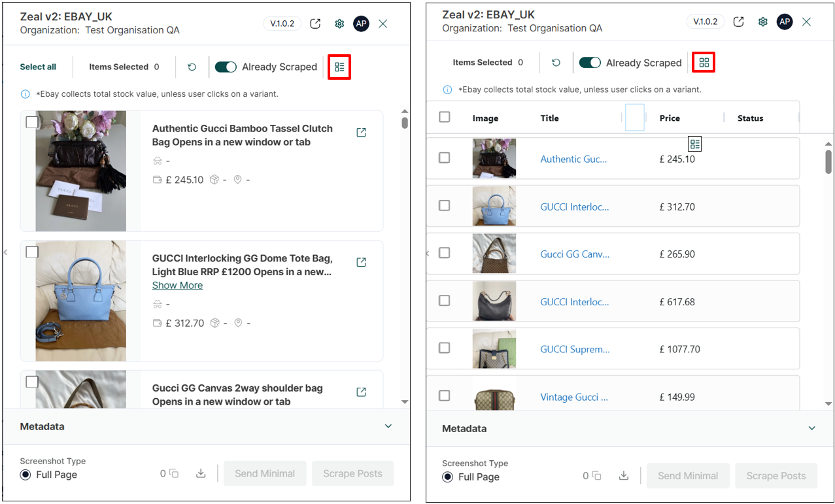The width and height of the screenshot is (835, 504).
Task: Click left panel scrollbar thumb
Action: 405,123
